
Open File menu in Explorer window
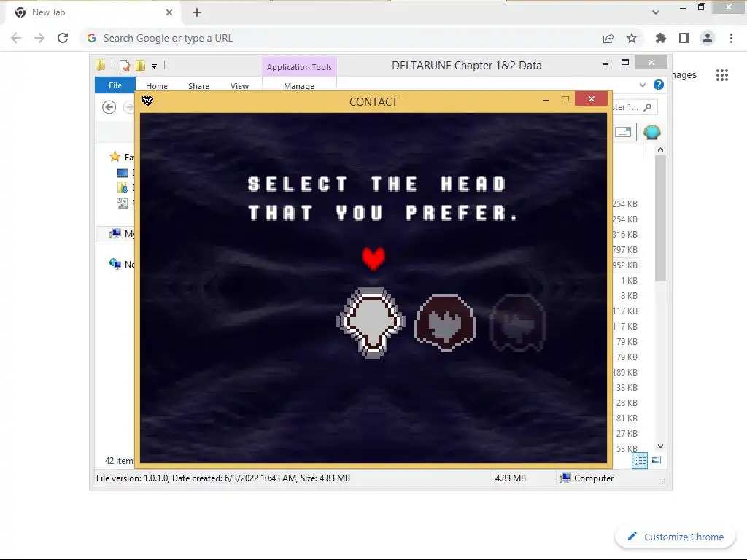115,85
